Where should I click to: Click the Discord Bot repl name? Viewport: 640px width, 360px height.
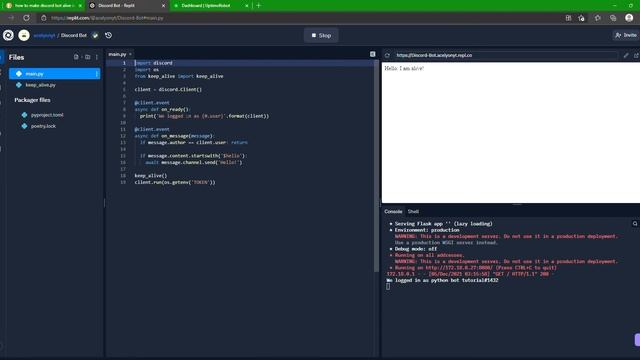[74, 36]
